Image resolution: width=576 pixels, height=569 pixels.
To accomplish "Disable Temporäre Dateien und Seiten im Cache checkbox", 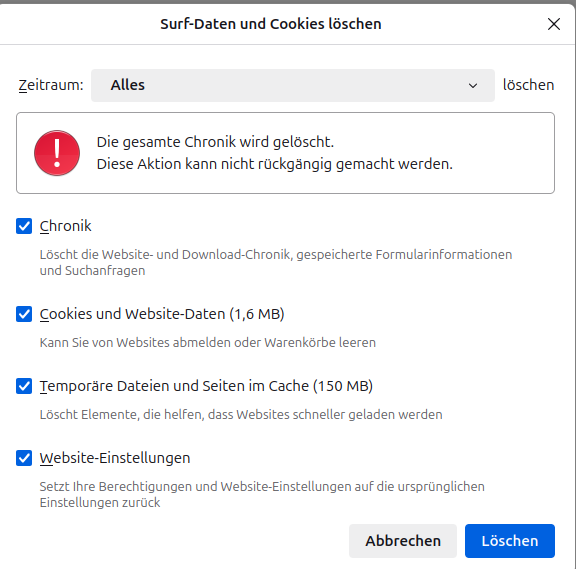I will [24, 386].
